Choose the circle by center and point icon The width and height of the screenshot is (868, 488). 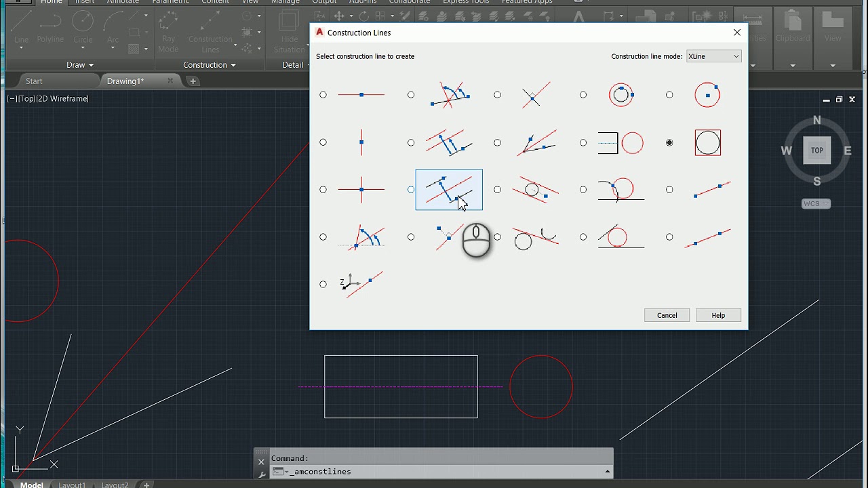(708, 95)
